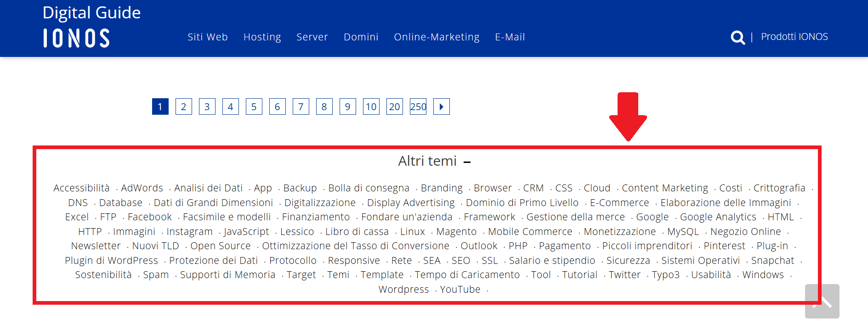This screenshot has width=868, height=324.
Task: Open the Facebook topic
Action: point(150,217)
